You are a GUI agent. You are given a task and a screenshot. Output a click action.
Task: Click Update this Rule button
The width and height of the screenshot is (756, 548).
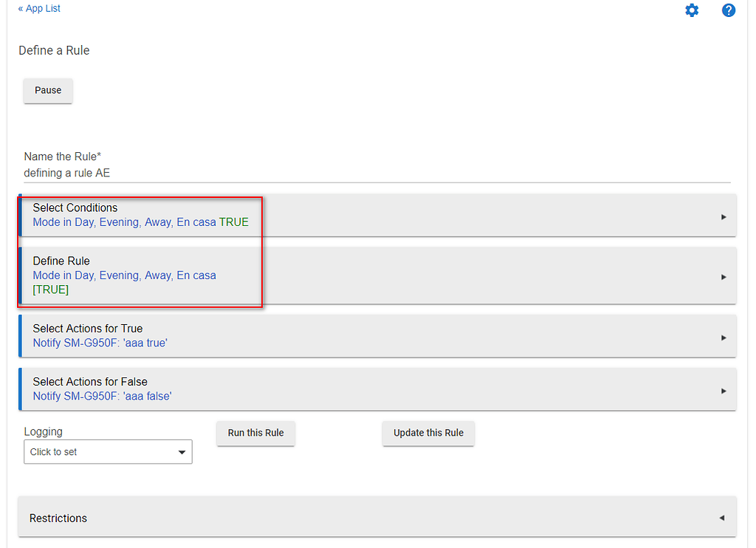[428, 433]
